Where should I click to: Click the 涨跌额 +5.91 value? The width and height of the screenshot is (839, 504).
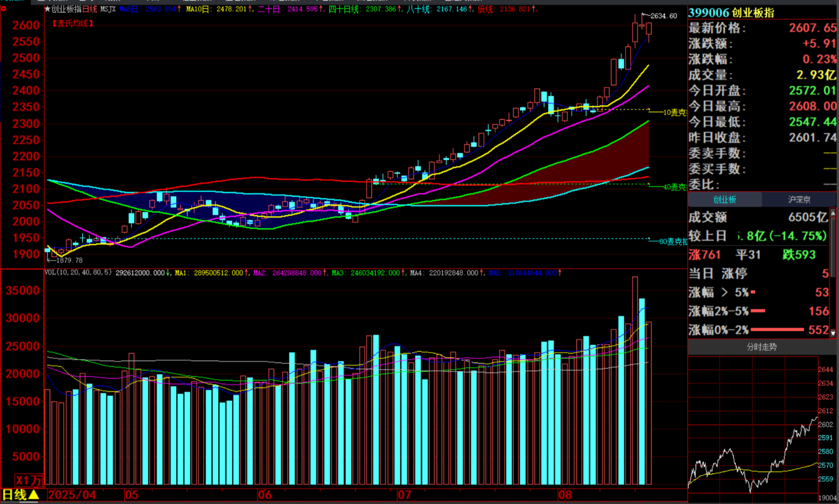click(x=820, y=43)
